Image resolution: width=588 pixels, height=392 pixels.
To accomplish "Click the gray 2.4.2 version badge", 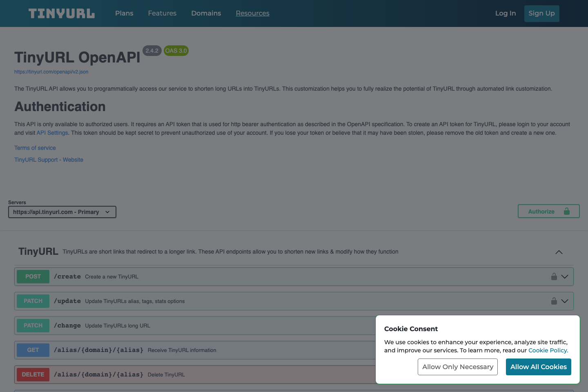I will pos(152,51).
